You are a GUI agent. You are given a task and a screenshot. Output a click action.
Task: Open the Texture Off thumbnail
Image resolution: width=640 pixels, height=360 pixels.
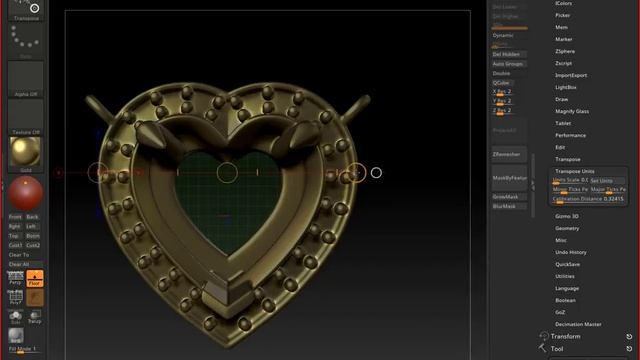click(x=26, y=118)
